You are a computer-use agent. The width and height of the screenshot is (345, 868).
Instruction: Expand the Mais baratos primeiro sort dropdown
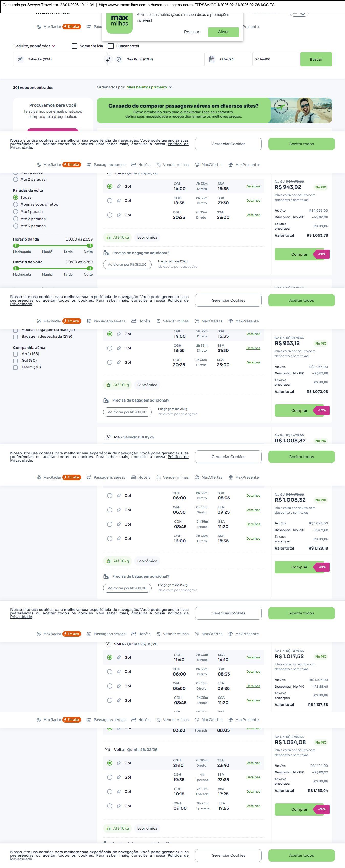tap(149, 87)
